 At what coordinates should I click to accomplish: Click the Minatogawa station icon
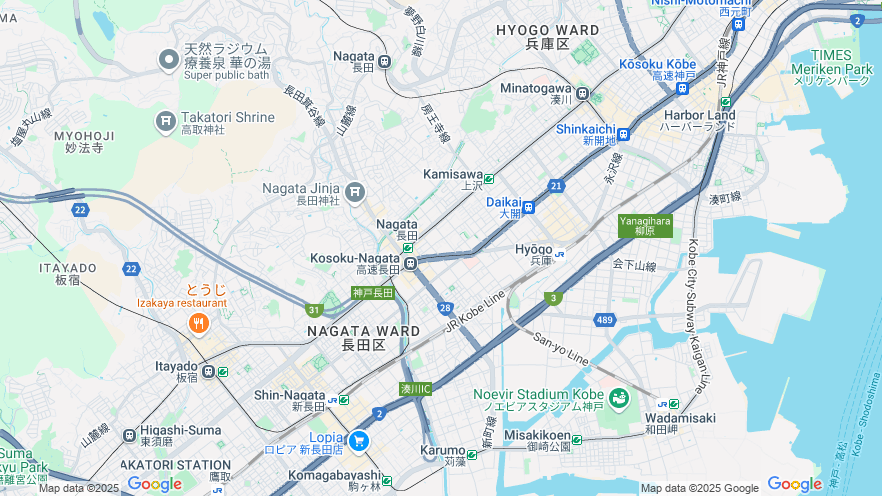coord(583,94)
